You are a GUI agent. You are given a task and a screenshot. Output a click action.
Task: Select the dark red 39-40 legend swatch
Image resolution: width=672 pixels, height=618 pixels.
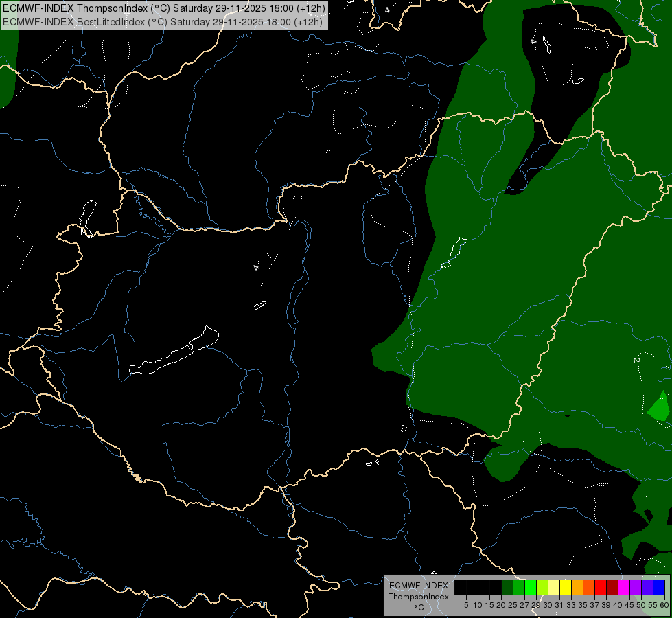[612, 587]
